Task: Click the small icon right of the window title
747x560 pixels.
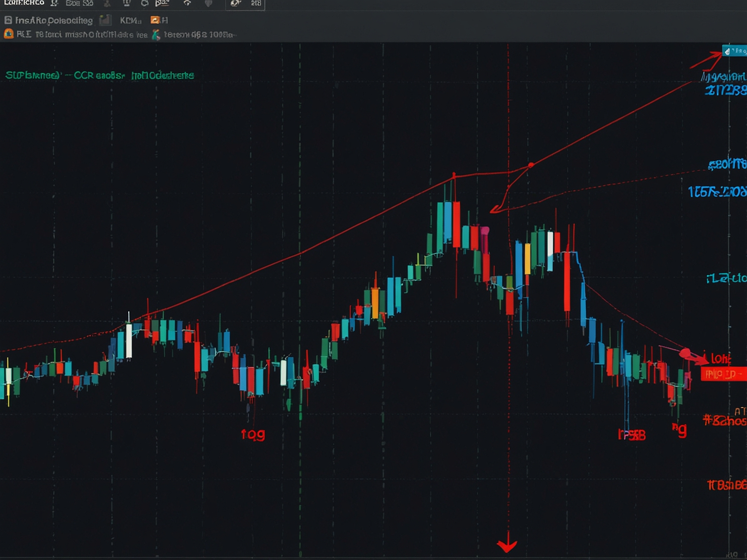Action: tap(54, 3)
